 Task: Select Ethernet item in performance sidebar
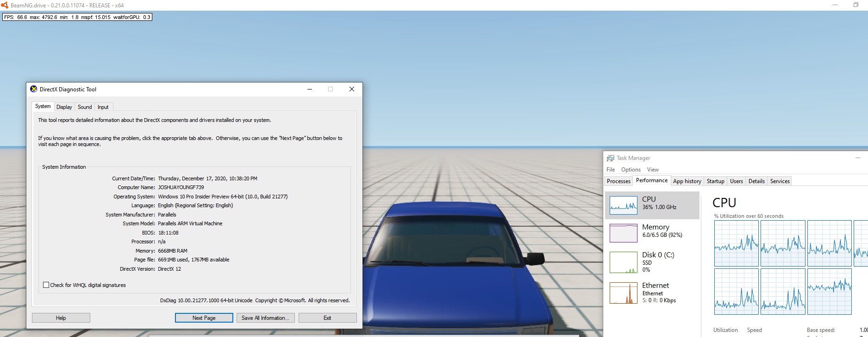[x=652, y=293]
